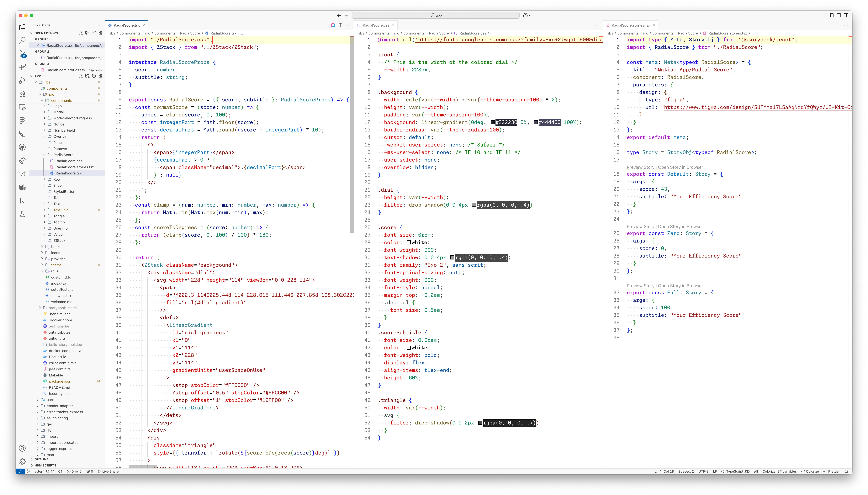The height and width of the screenshot is (495, 868).
Task: Click the new file icon in APP section
Action: click(x=81, y=76)
